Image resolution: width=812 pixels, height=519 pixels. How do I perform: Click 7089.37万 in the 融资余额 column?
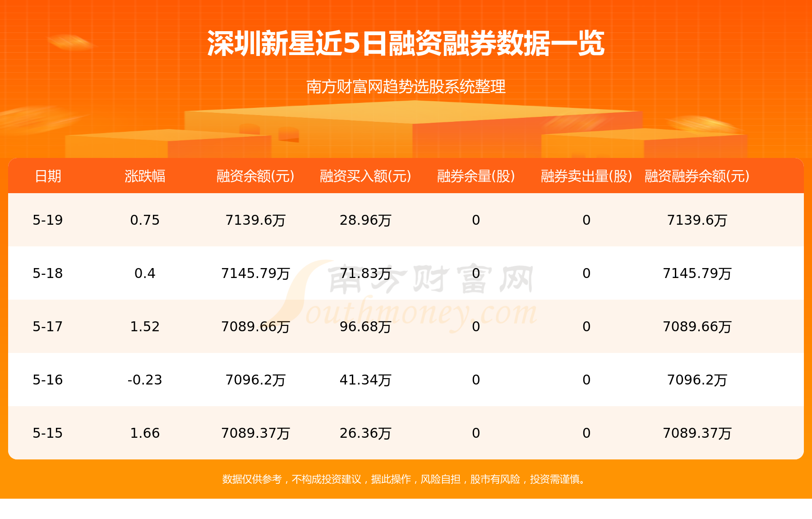tap(255, 433)
